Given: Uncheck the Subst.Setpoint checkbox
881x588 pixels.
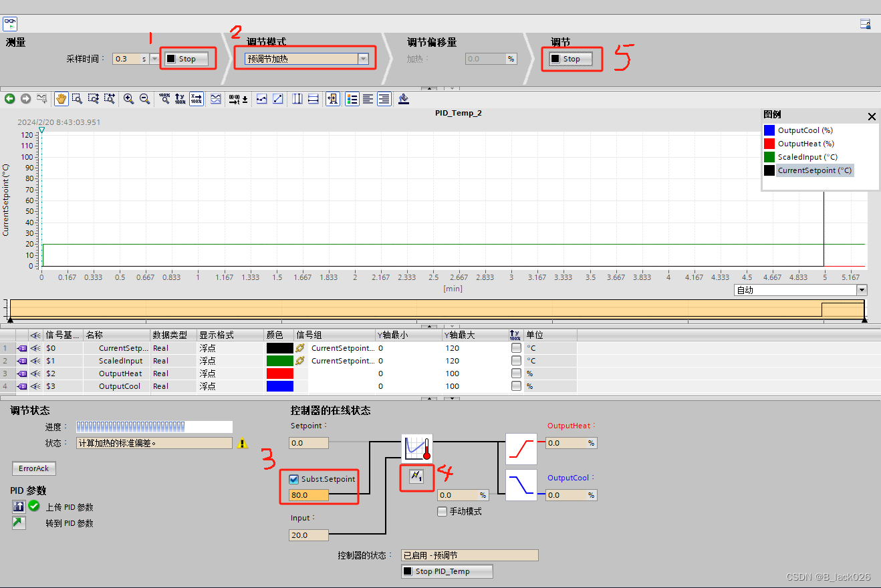Looking at the screenshot, I should click(294, 479).
